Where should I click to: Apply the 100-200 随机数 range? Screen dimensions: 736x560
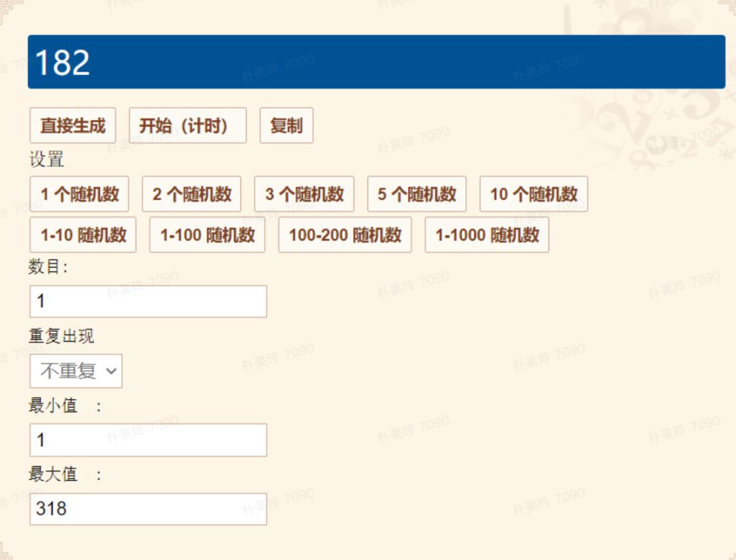click(345, 235)
